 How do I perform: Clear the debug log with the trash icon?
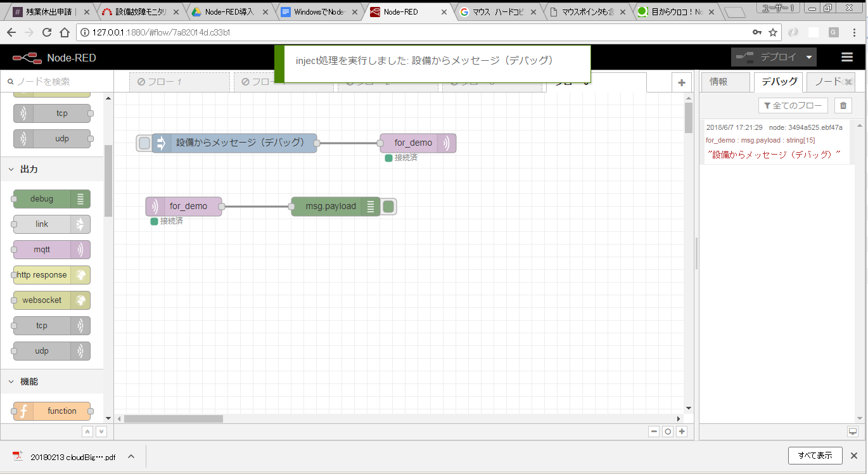pyautogui.click(x=843, y=106)
